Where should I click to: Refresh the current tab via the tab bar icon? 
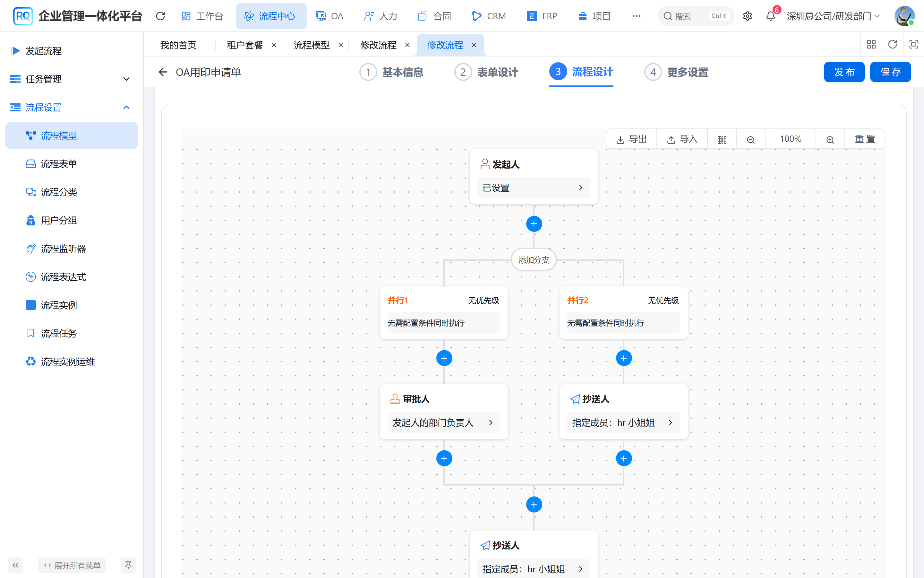tap(892, 44)
